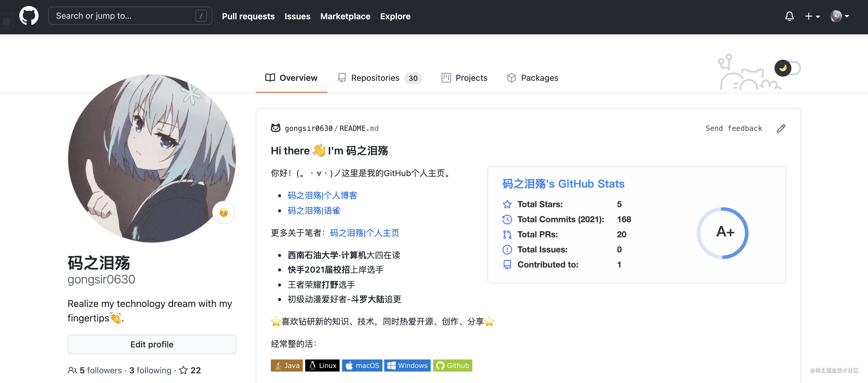The image size is (868, 383).
Task: Click the macOS badge in README
Action: pos(362,365)
